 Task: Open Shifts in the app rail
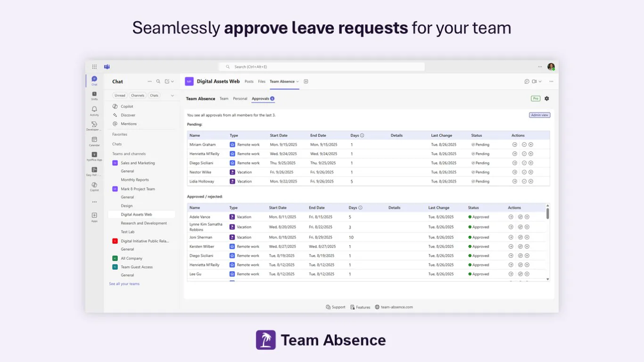(94, 96)
